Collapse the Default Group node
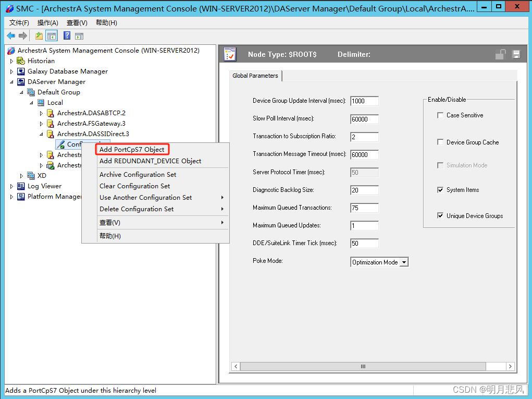 (21, 92)
